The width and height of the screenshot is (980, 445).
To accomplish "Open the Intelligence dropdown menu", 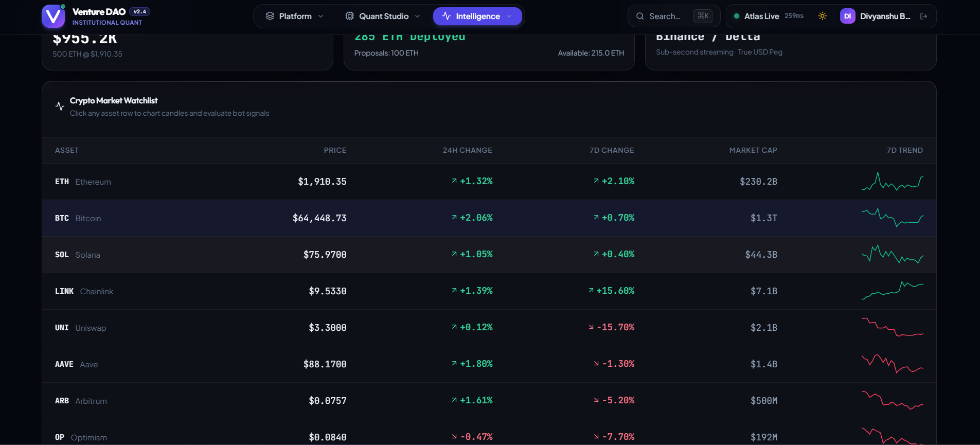I will (x=477, y=16).
